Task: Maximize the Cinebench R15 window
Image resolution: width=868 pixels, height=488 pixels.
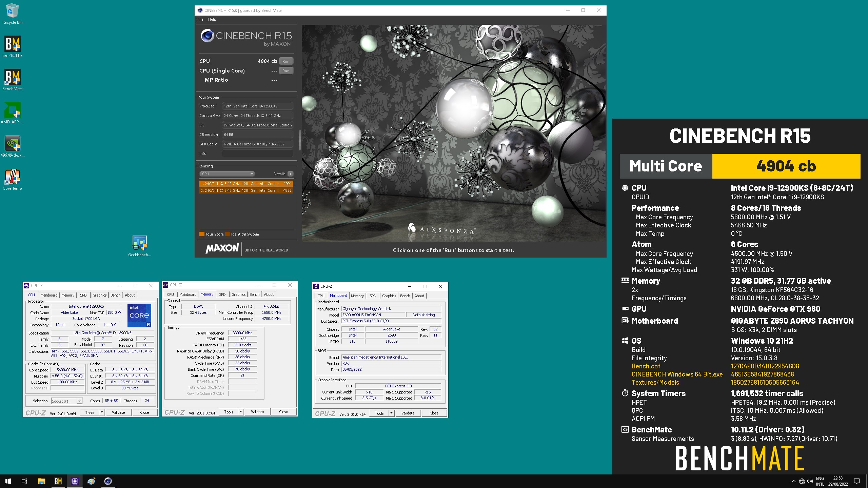Action: [x=583, y=11]
